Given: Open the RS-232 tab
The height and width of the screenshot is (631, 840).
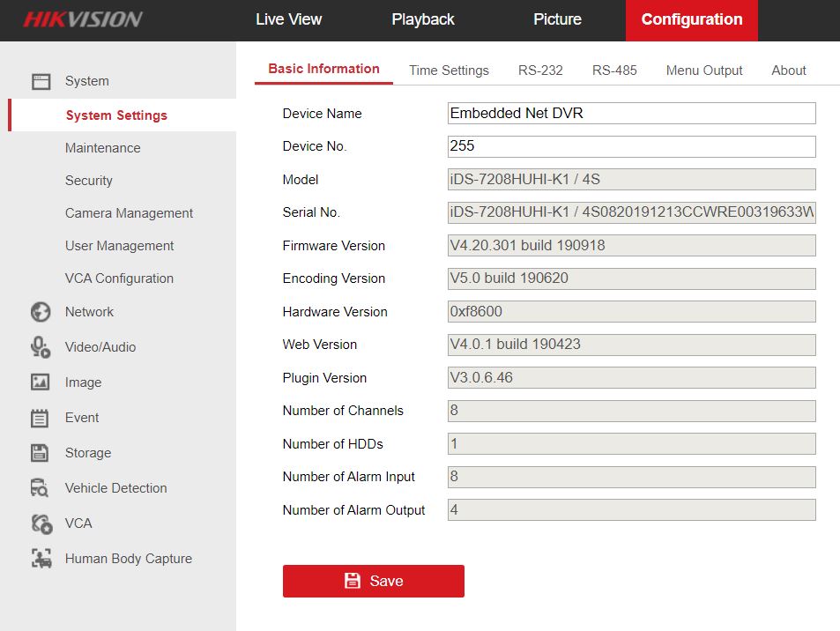Looking at the screenshot, I should (x=540, y=71).
